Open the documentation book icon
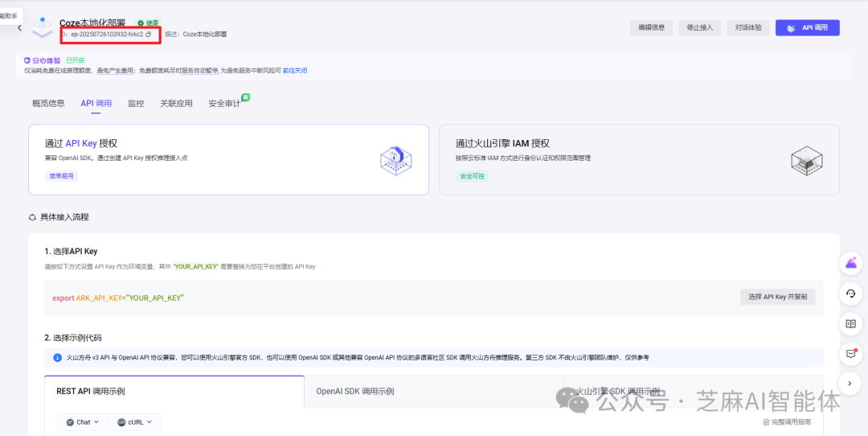Screen dimensions: 868x436 851,323
